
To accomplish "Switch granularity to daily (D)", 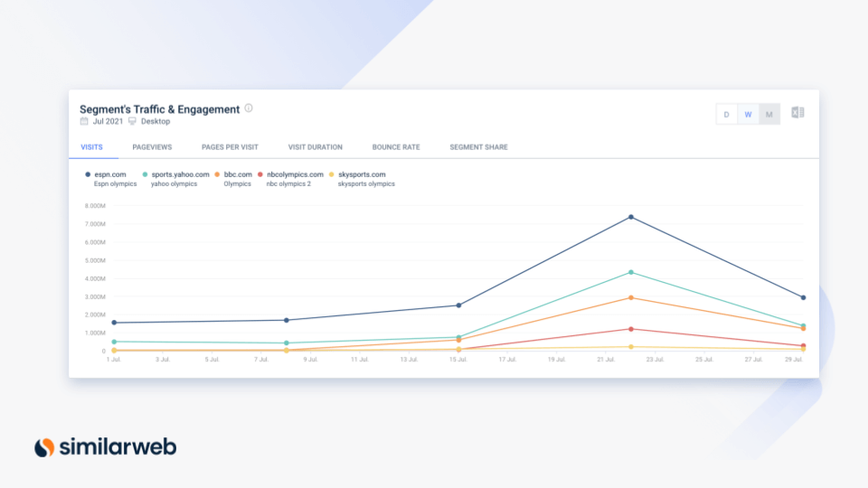I will [726, 114].
